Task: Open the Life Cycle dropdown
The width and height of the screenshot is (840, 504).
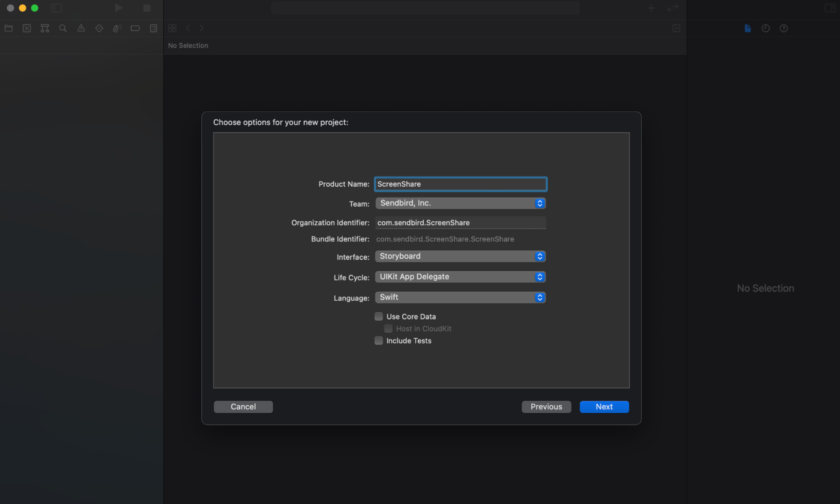Action: (x=460, y=277)
